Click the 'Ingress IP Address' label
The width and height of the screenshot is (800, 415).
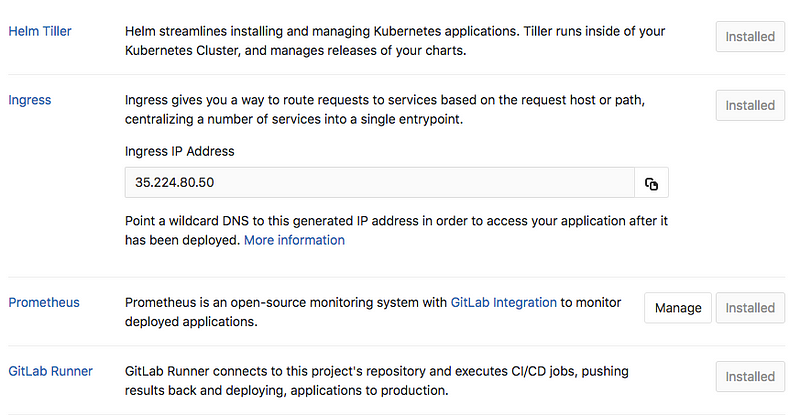[x=180, y=151]
